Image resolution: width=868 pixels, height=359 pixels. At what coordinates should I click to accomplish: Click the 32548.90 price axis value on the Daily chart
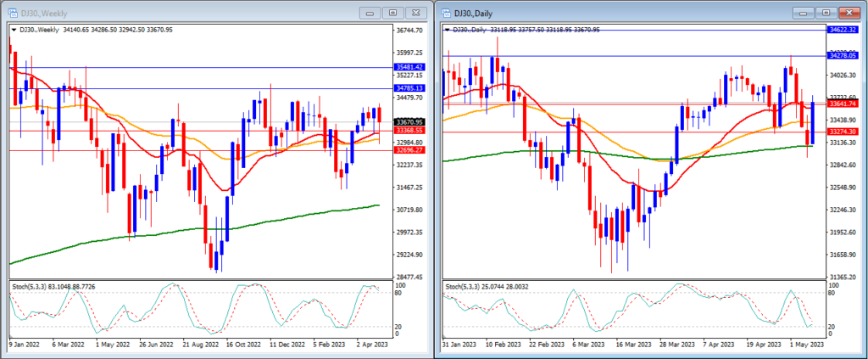[x=843, y=188]
